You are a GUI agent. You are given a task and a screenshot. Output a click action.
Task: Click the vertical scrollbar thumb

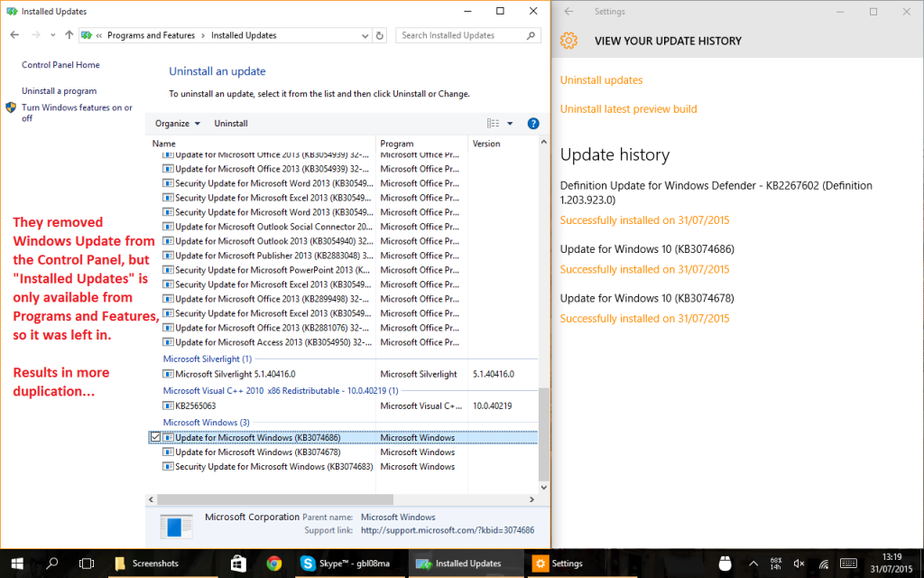544,434
